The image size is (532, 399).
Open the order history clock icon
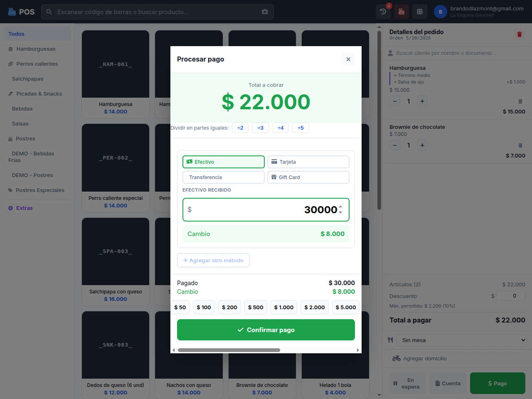(383, 12)
